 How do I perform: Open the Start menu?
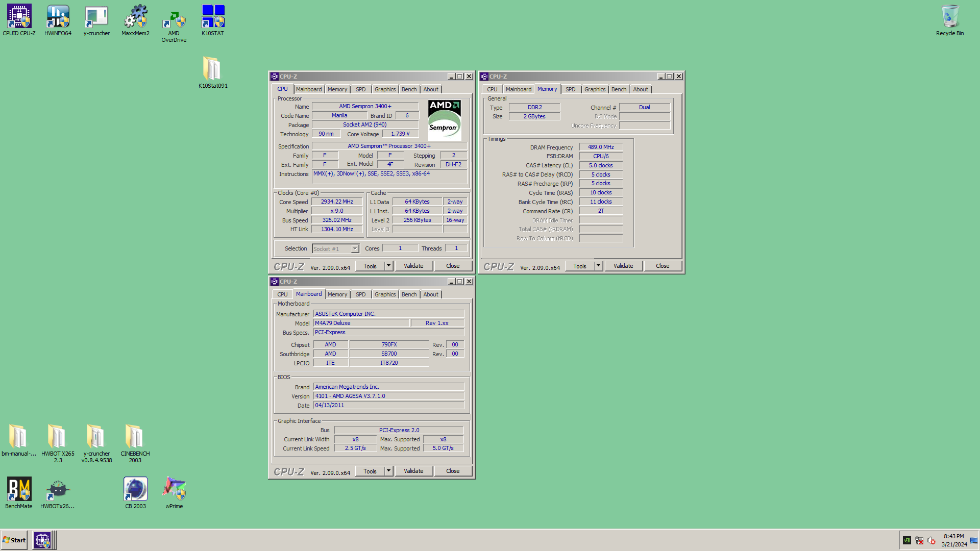[x=14, y=540]
